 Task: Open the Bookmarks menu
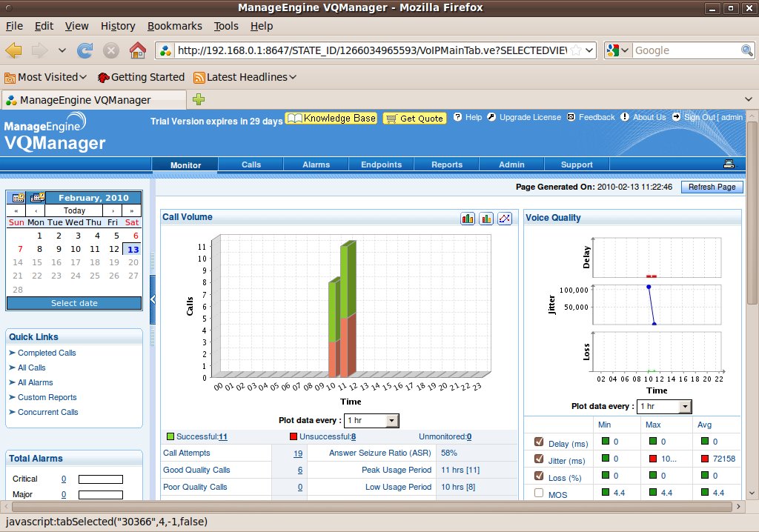tap(174, 26)
